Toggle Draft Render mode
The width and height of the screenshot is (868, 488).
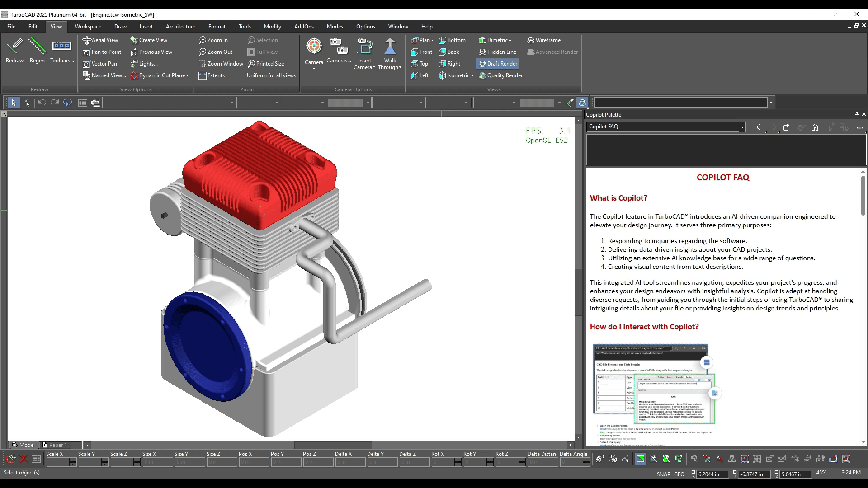tap(497, 64)
